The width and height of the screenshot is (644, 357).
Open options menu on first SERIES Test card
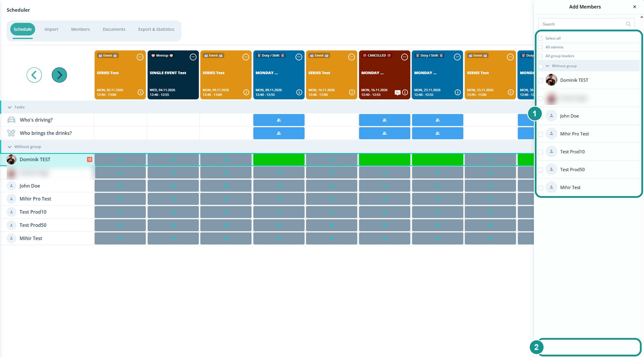[x=140, y=57]
